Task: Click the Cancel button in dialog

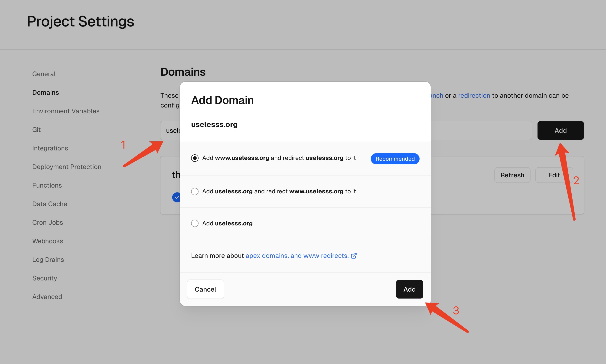Action: pos(205,289)
